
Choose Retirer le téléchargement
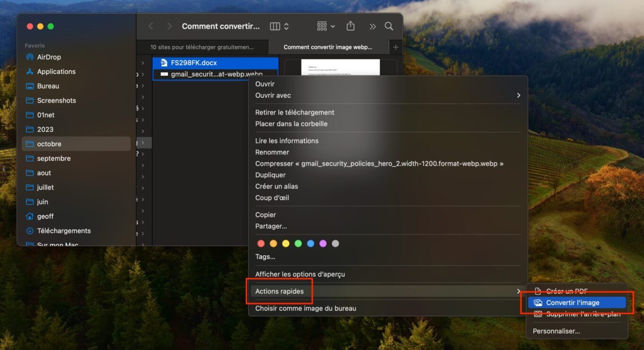click(295, 112)
